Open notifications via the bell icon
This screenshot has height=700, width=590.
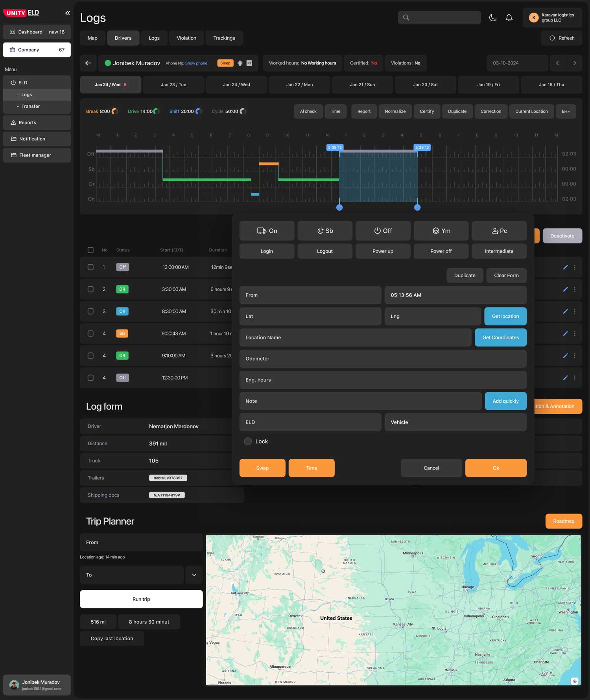point(509,18)
